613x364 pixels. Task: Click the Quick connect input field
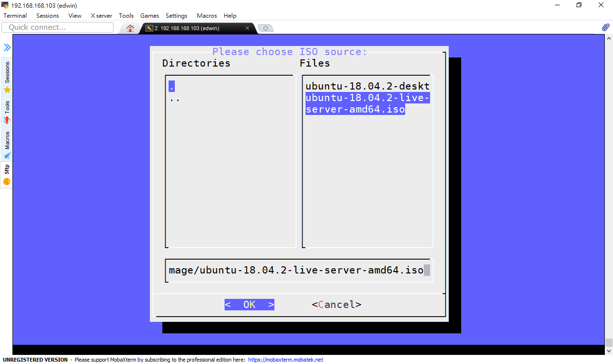(57, 27)
